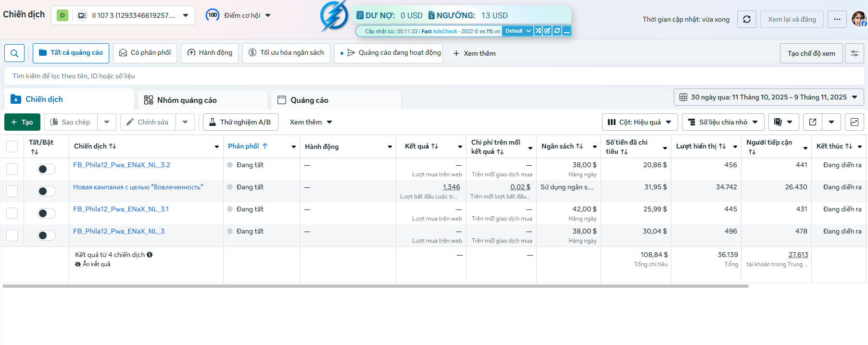Viewport: 868px width, 345px height.
Task: Switch to the Nhóm quảng cáo tab
Action: [202, 100]
